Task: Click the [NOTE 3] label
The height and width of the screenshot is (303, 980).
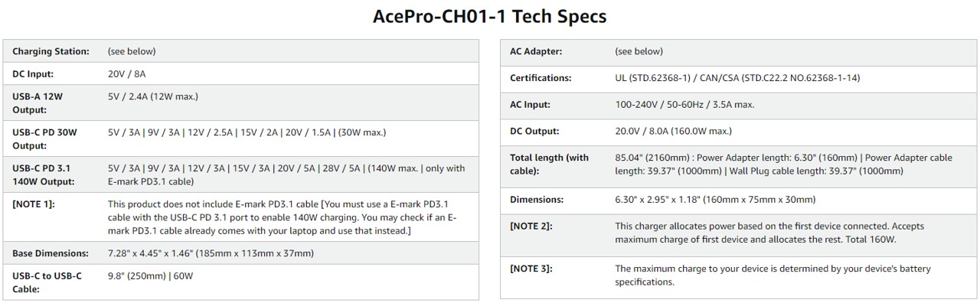Action: [531, 269]
